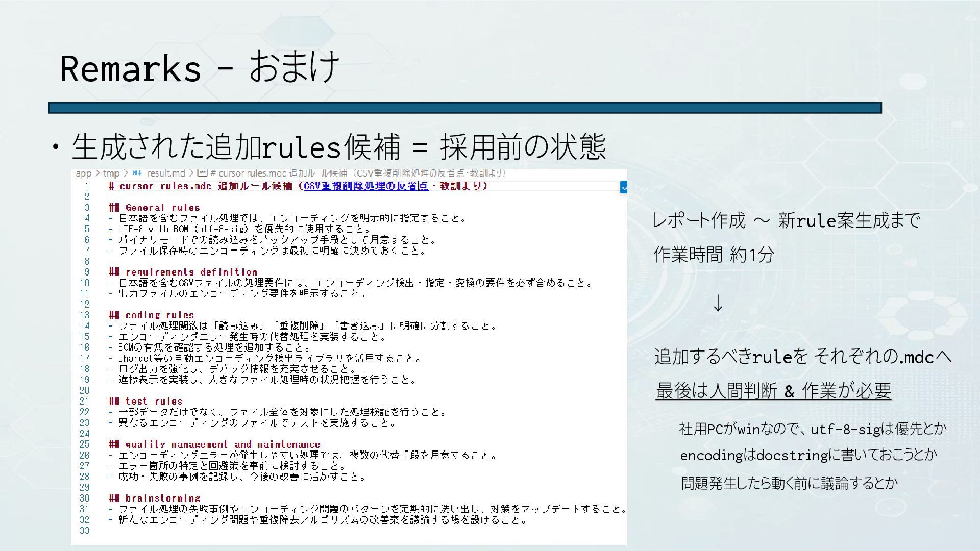
Task: Follow the 'CSV重複削除処理の反省点' link on line 1
Action: pyautogui.click(x=366, y=186)
